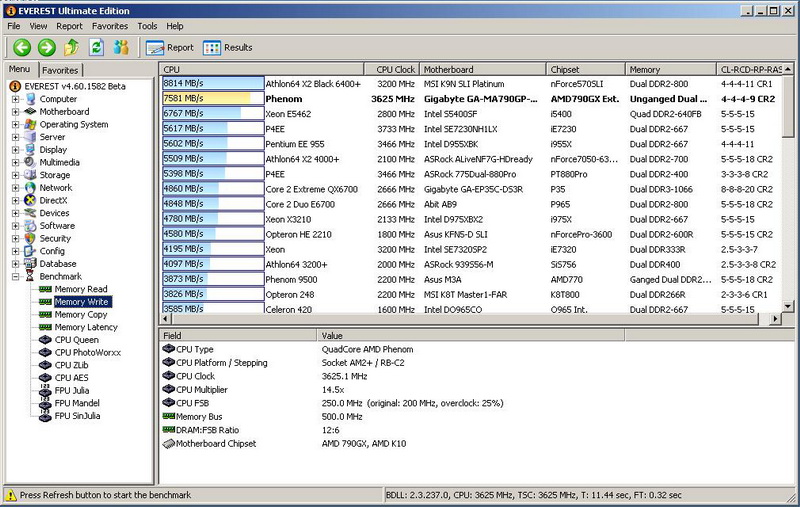The image size is (800, 507).
Task: Collapse the Benchmark tree node
Action: pyautogui.click(x=15, y=276)
